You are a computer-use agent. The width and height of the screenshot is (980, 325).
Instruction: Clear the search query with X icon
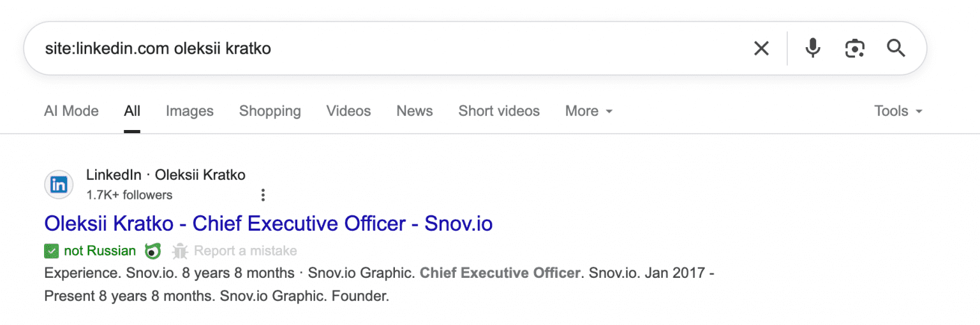coord(761,48)
